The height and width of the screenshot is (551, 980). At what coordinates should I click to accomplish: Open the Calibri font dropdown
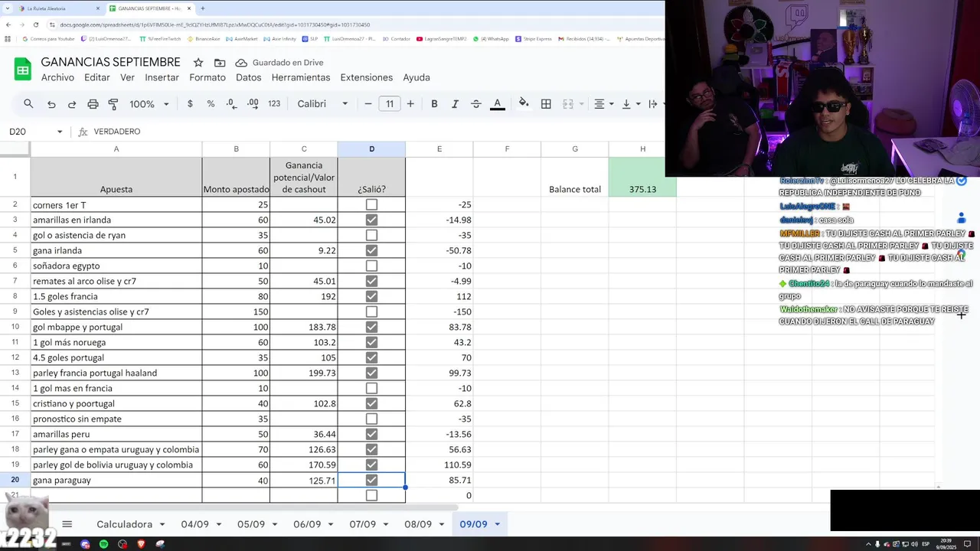click(322, 104)
